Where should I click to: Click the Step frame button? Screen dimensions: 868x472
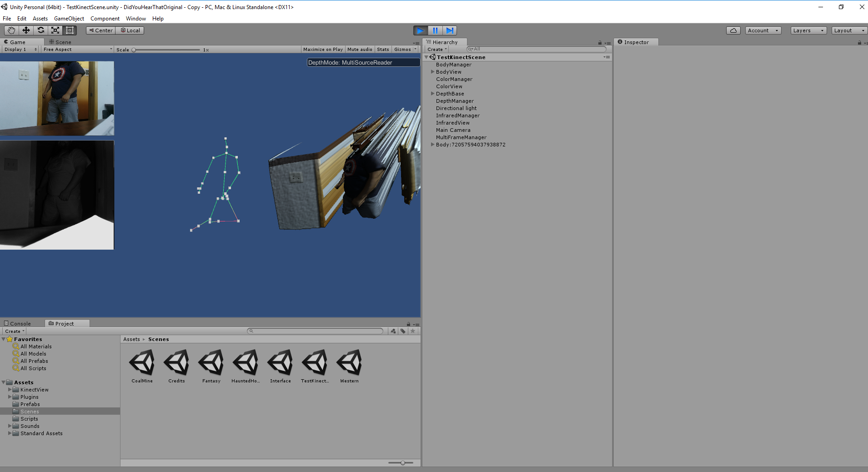click(x=450, y=30)
